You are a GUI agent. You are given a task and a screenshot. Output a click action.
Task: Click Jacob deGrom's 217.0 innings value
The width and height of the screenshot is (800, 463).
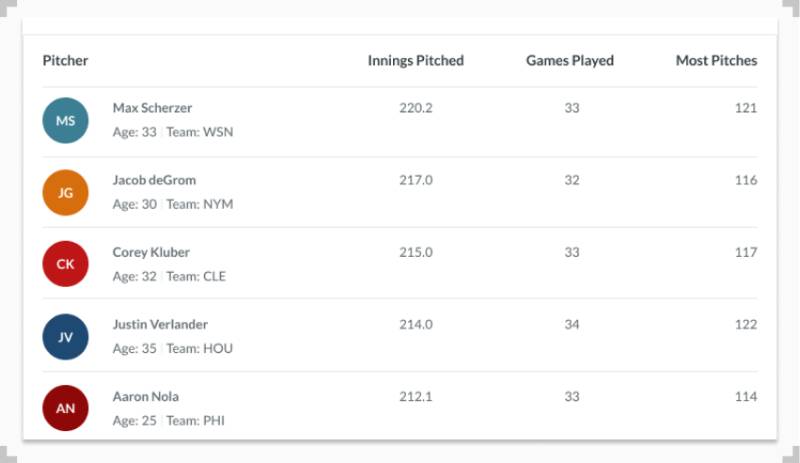pos(415,180)
